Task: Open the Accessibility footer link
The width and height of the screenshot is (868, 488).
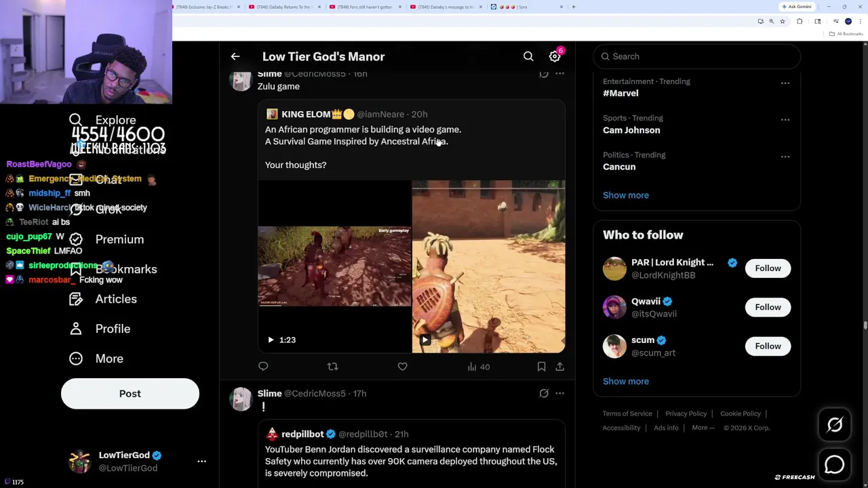Action: coord(621,428)
